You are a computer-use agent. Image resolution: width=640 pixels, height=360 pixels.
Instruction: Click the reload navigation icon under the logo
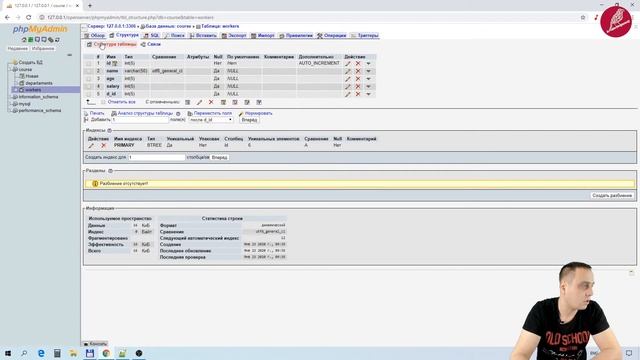point(58,40)
